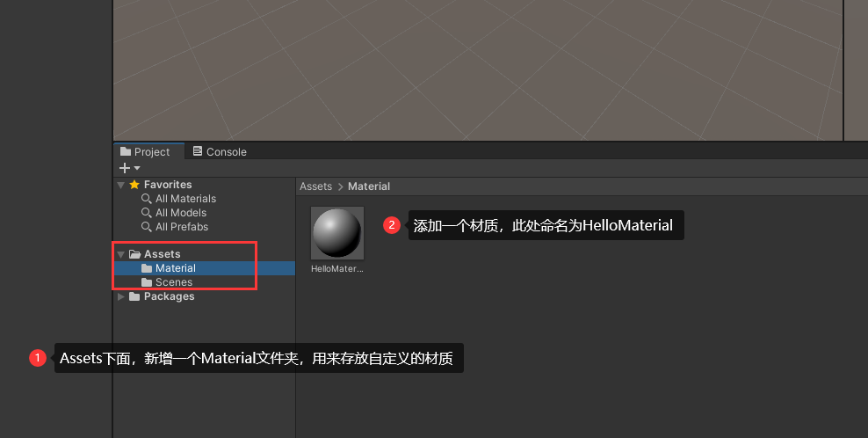The height and width of the screenshot is (438, 868).
Task: Click the open Assets folder icon
Action: (x=134, y=254)
